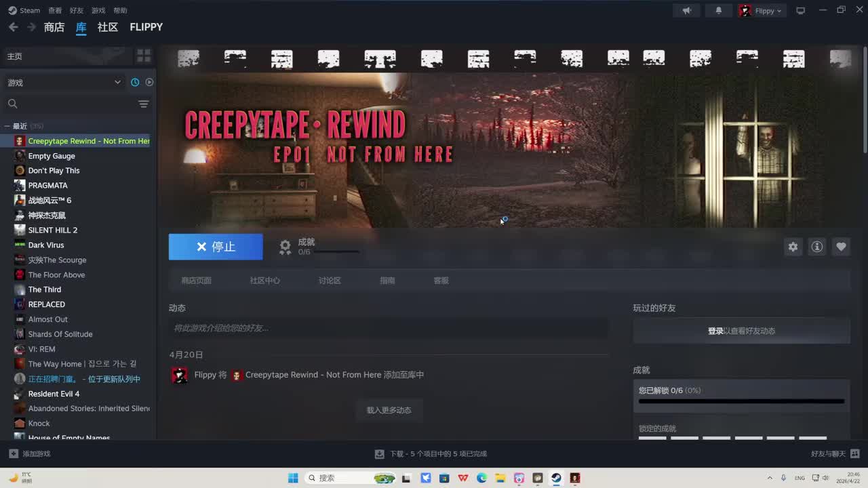Select Empty Gauge game icon
Image resolution: width=868 pixels, height=488 pixels.
20,156
